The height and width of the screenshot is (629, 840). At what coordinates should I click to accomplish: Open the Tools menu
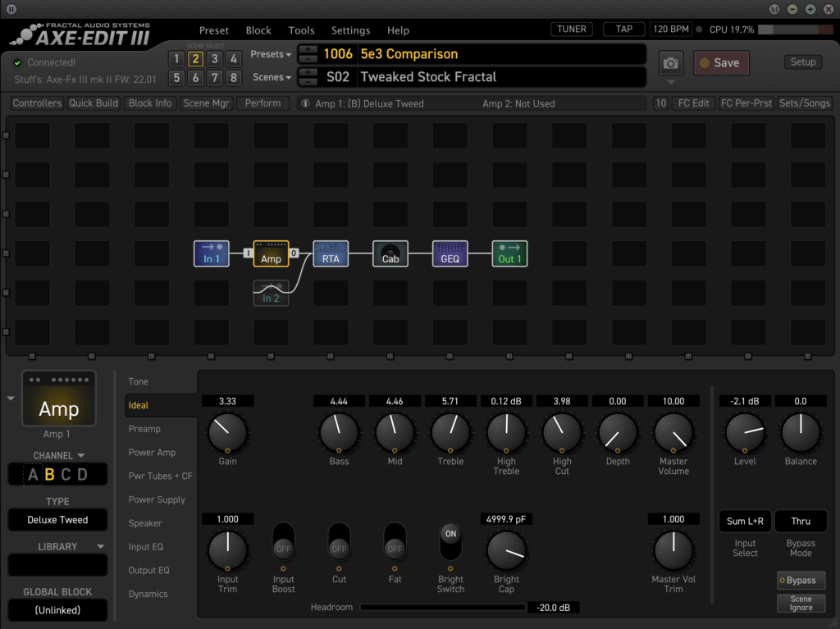301,30
